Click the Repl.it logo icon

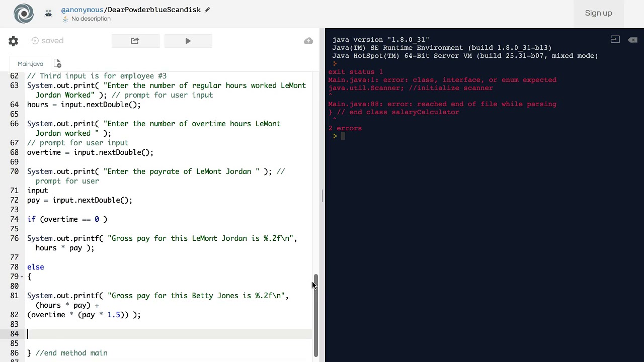[24, 14]
